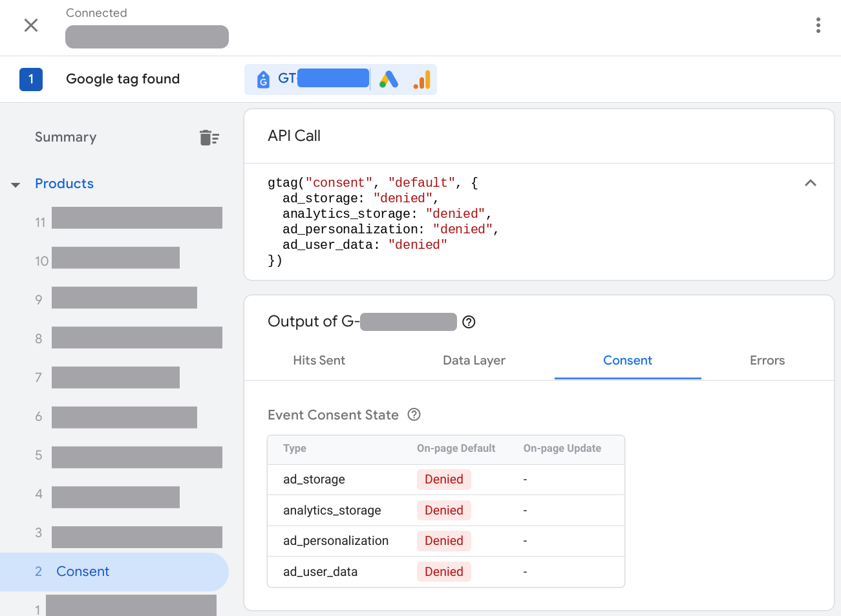The height and width of the screenshot is (616, 841).
Task: Select the Consent event in the Products list
Action: point(83,571)
